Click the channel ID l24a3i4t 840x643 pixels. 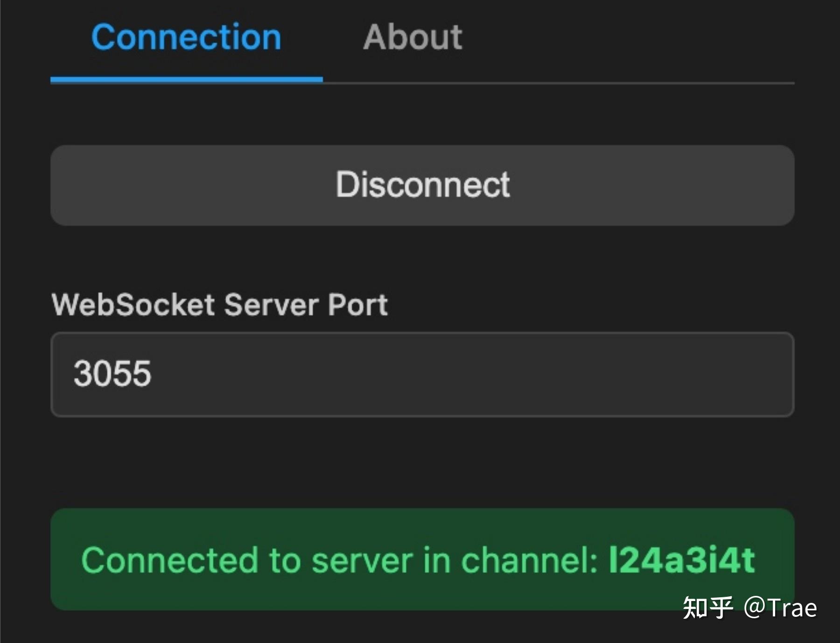682,560
